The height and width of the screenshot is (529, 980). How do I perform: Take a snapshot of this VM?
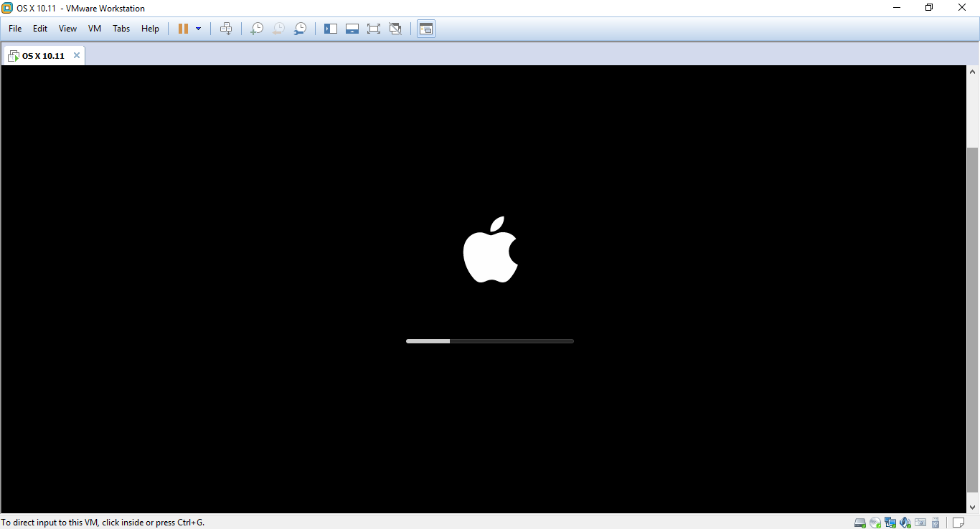point(256,29)
